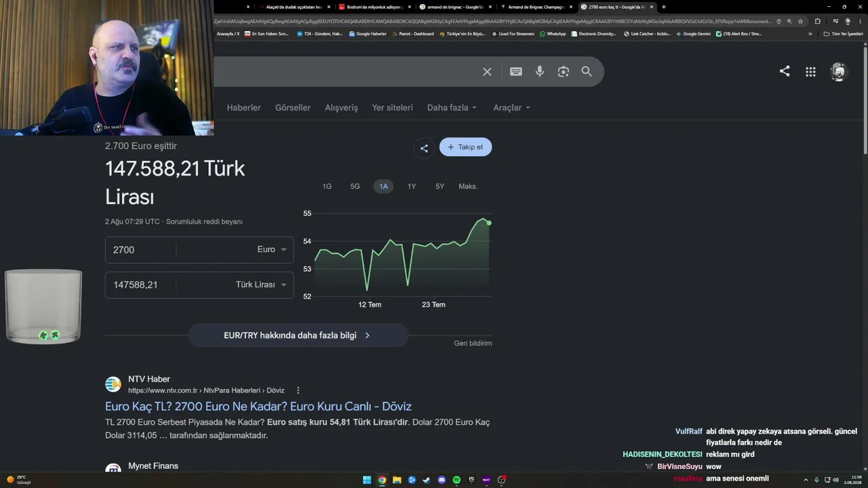Click the Takip et button
Viewport: 868px width, 488px height.
click(466, 147)
